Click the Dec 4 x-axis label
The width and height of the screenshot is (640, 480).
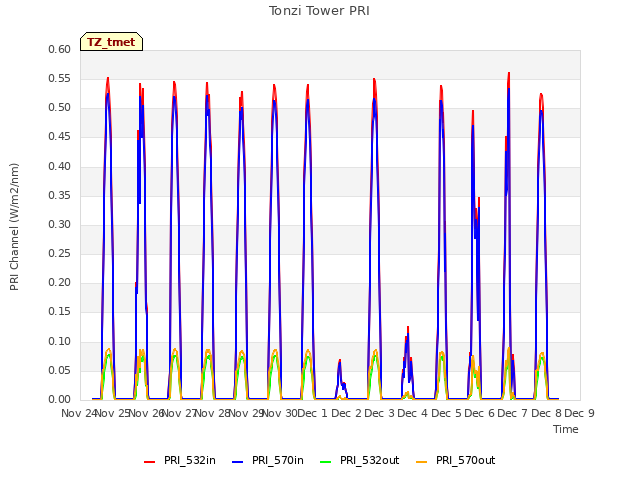point(413,413)
